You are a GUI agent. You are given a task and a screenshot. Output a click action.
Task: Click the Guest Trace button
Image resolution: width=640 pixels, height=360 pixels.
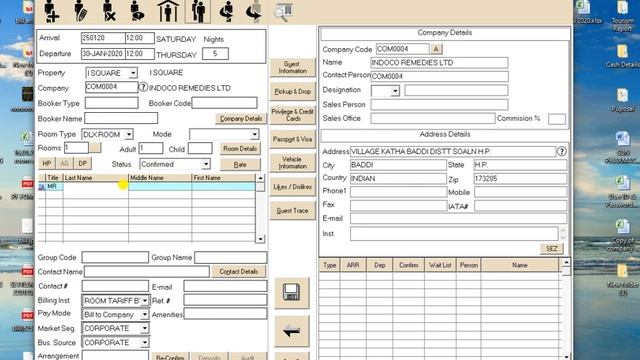click(x=292, y=211)
